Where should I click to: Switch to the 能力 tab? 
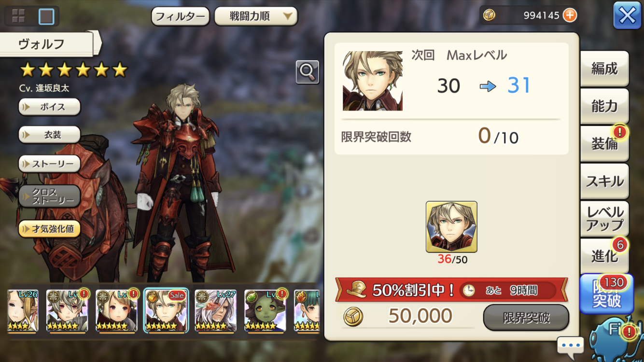[x=604, y=106]
